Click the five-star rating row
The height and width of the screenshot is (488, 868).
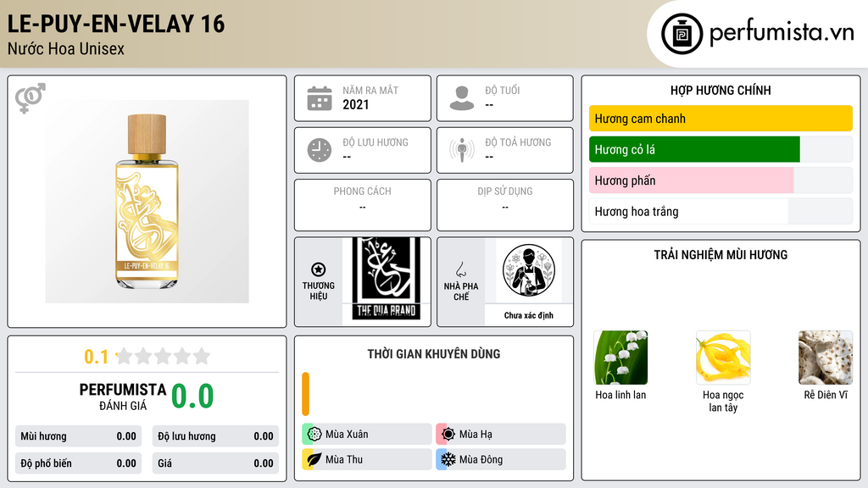tap(163, 356)
